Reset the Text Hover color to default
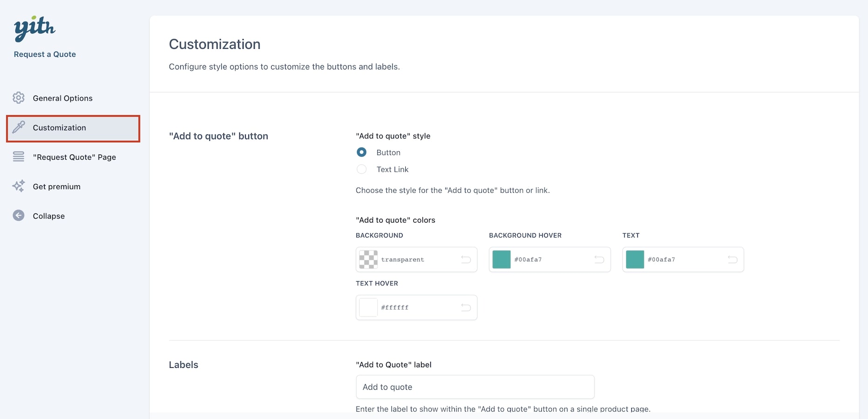 [x=466, y=307]
